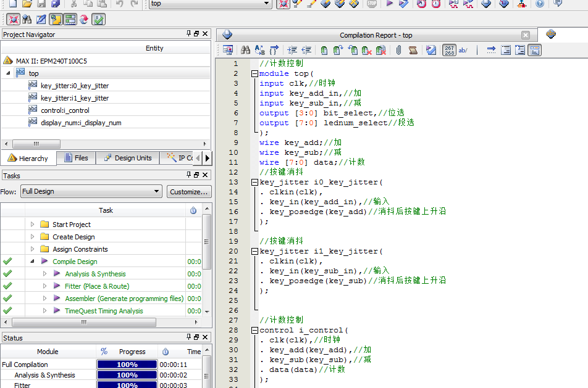The width and height of the screenshot is (588, 388).
Task: Click the orange abc icon beside the tab
Action: (x=551, y=34)
